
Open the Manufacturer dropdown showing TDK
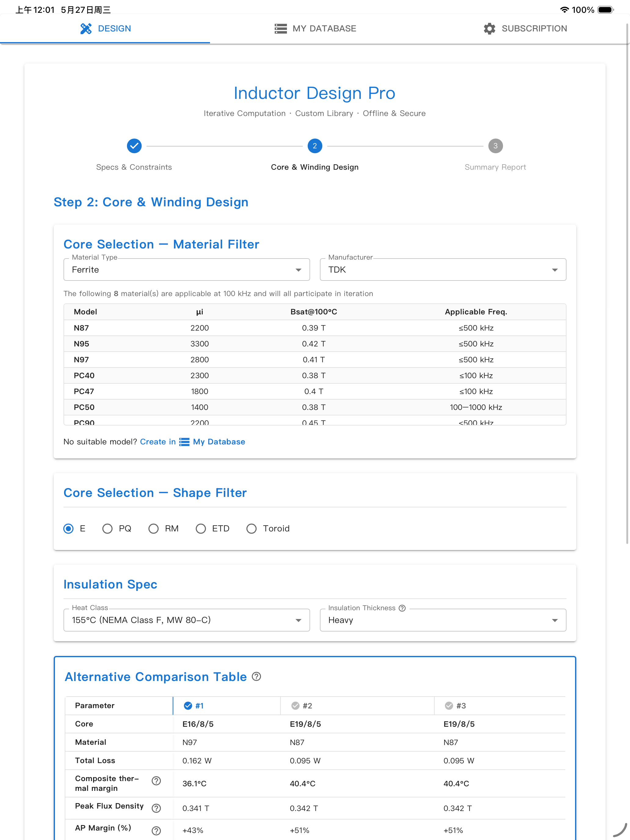pyautogui.click(x=443, y=270)
